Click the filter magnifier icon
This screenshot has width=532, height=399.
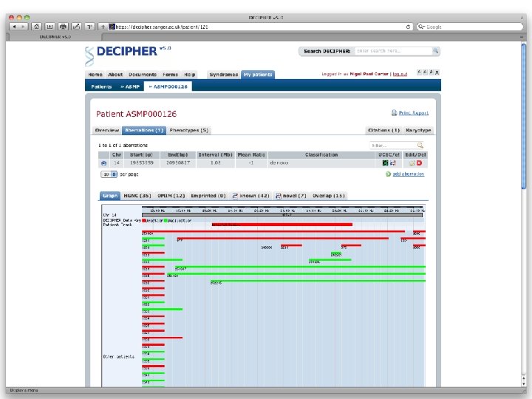tap(420, 146)
